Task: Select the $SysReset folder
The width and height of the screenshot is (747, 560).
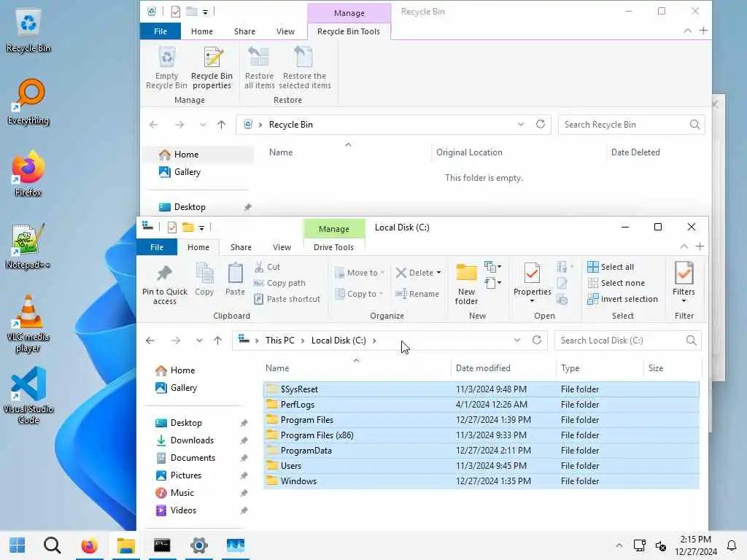Action: [x=481, y=389]
